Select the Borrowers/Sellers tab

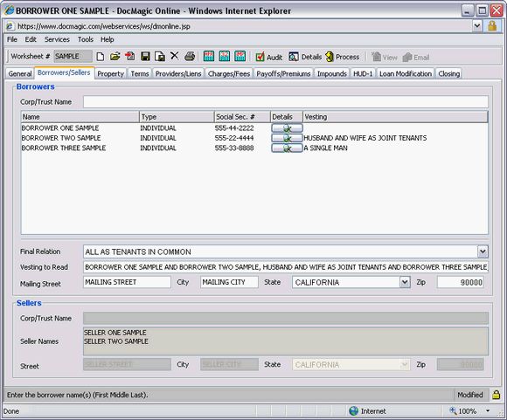64,73
